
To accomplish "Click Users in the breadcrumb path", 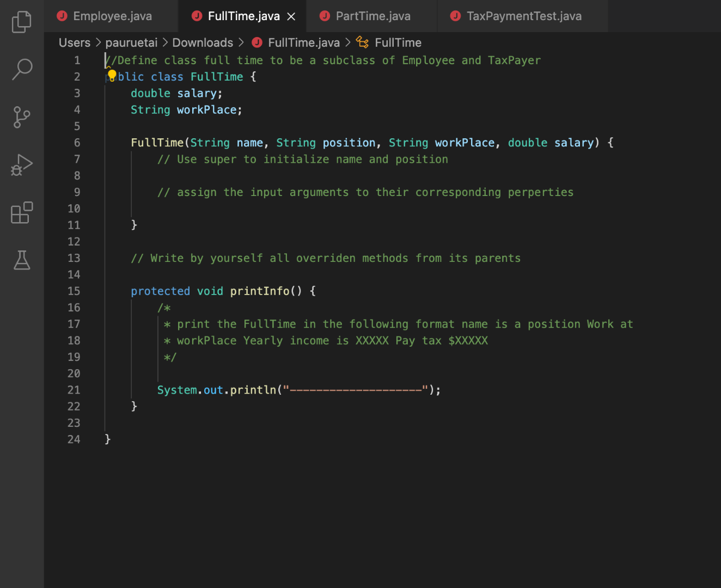I will coord(75,42).
